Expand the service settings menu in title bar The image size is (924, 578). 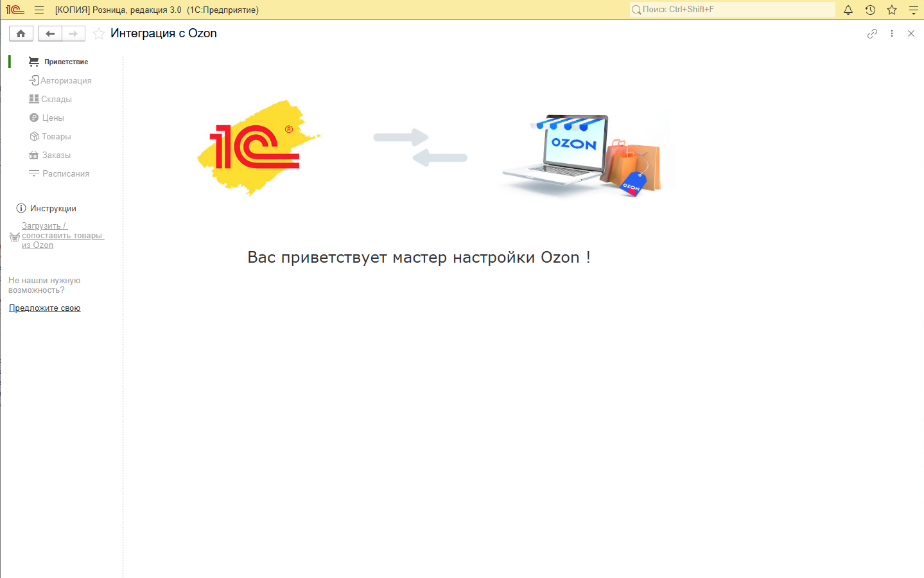tap(913, 10)
